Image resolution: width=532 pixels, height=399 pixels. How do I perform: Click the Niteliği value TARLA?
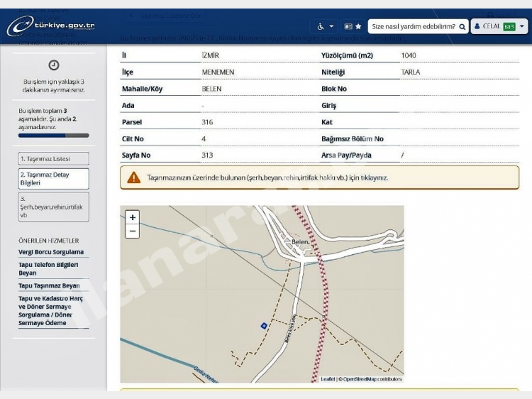tap(411, 72)
